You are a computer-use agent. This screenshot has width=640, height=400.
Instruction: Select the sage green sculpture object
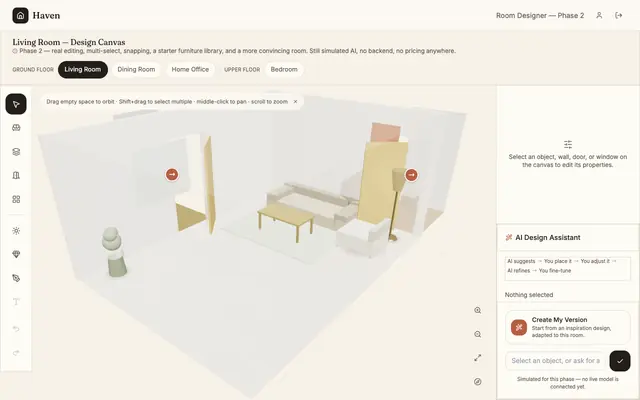[113, 252]
